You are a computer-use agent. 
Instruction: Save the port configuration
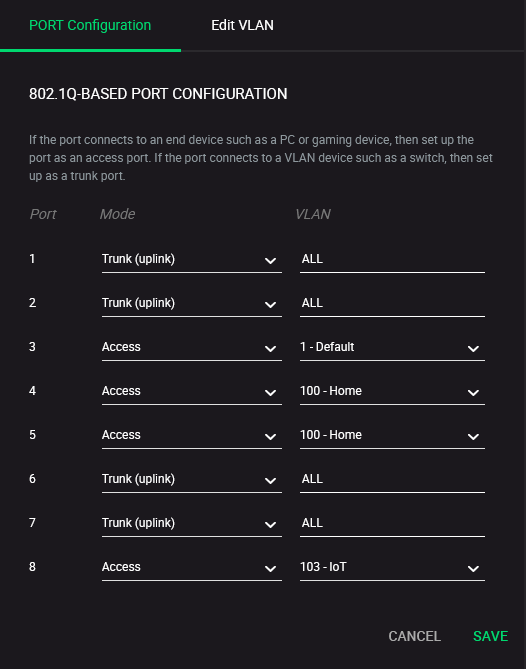pos(490,636)
